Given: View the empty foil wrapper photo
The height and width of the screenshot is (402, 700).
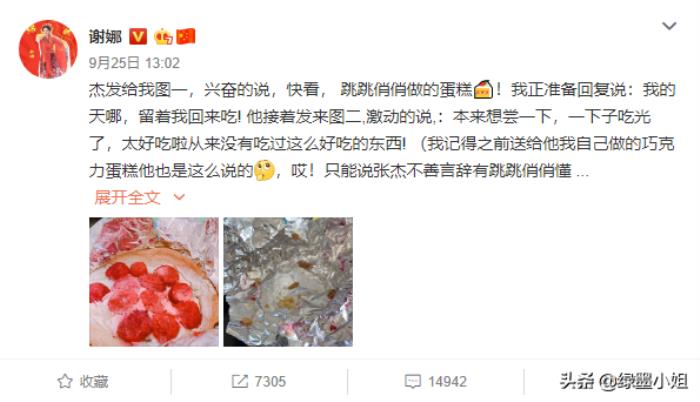Looking at the screenshot, I should (x=288, y=282).
